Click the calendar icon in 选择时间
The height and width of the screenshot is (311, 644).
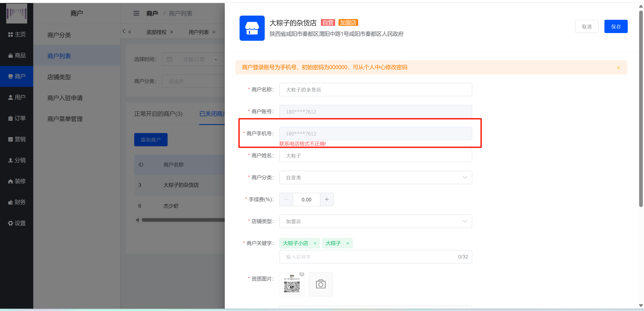(x=169, y=59)
